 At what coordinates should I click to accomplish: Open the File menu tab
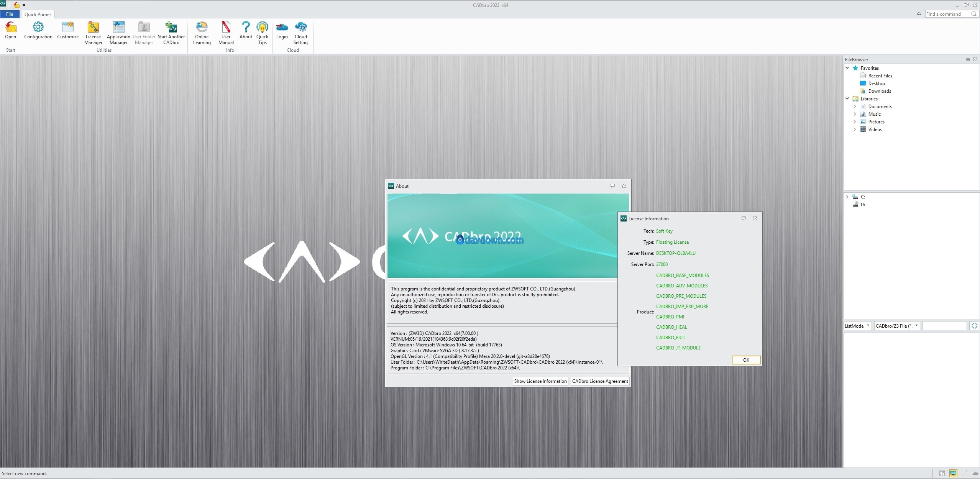coord(10,14)
